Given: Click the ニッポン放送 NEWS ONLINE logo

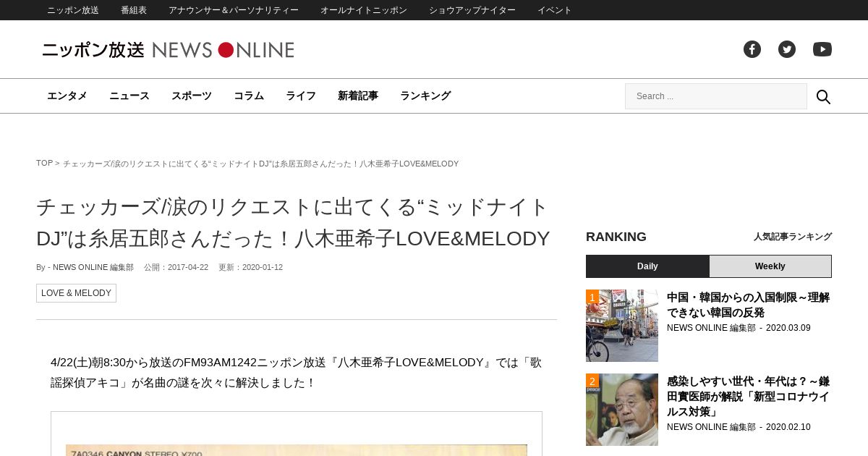Looking at the screenshot, I should tap(168, 50).
